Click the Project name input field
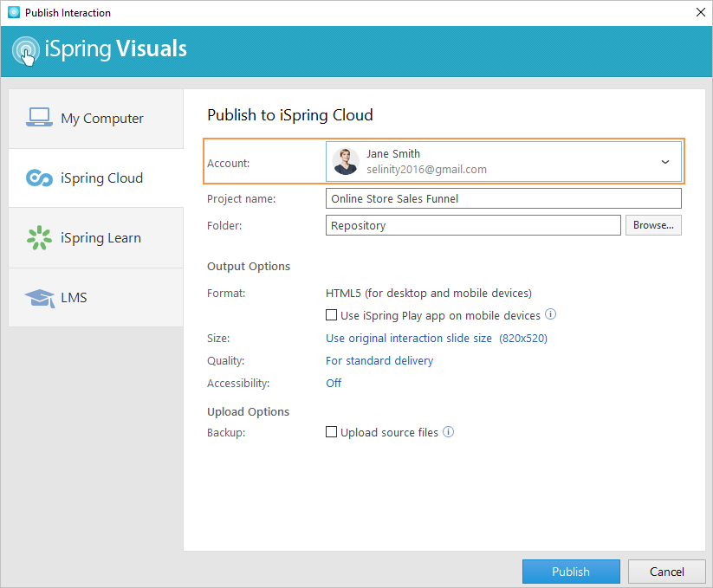The height and width of the screenshot is (588, 713). (x=503, y=198)
